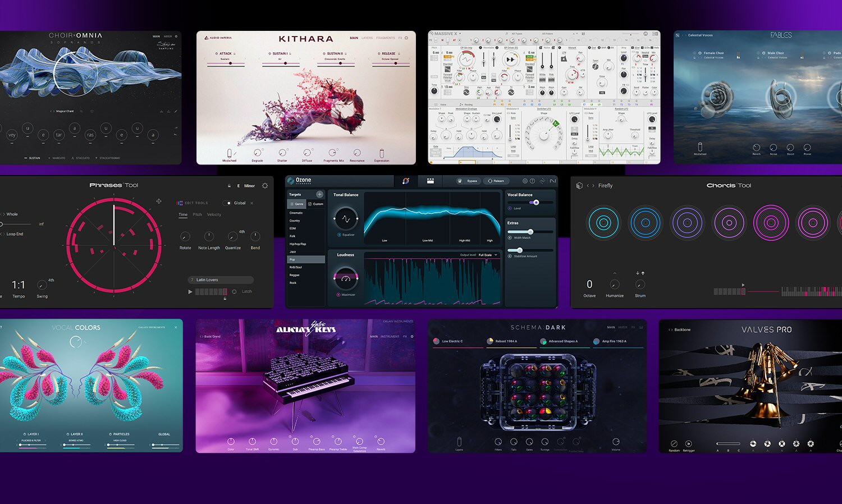
Task: Select the Genre targets tab in Ozone
Action: point(297,204)
